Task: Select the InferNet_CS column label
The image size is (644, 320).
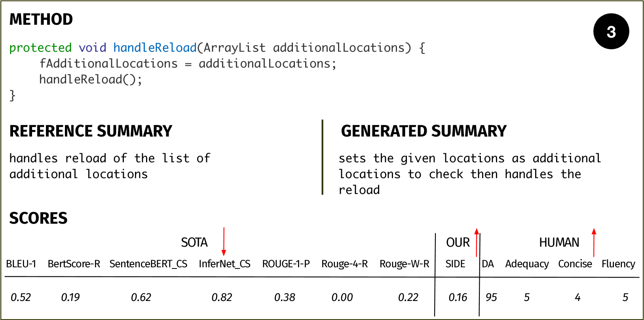Action: click(x=224, y=264)
